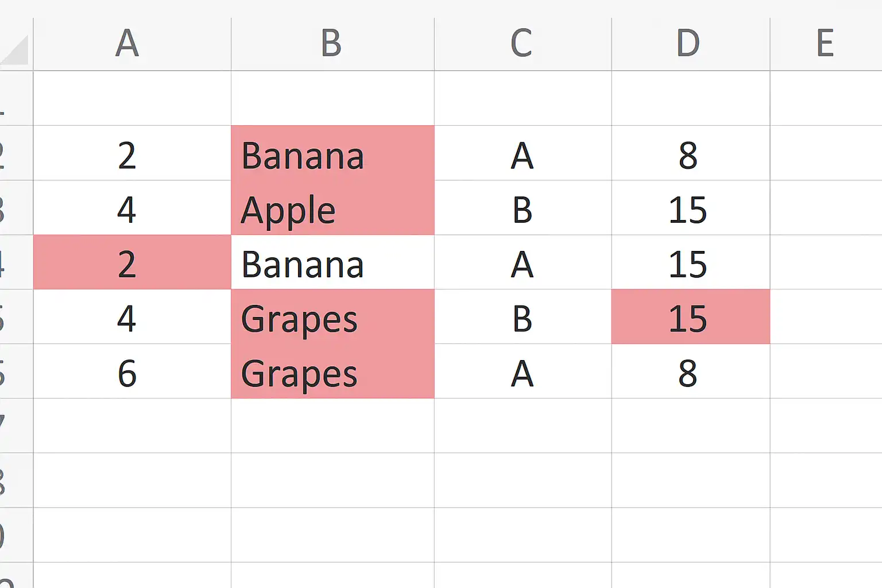
Task: Click the A cell in the last data row
Action: point(523,371)
